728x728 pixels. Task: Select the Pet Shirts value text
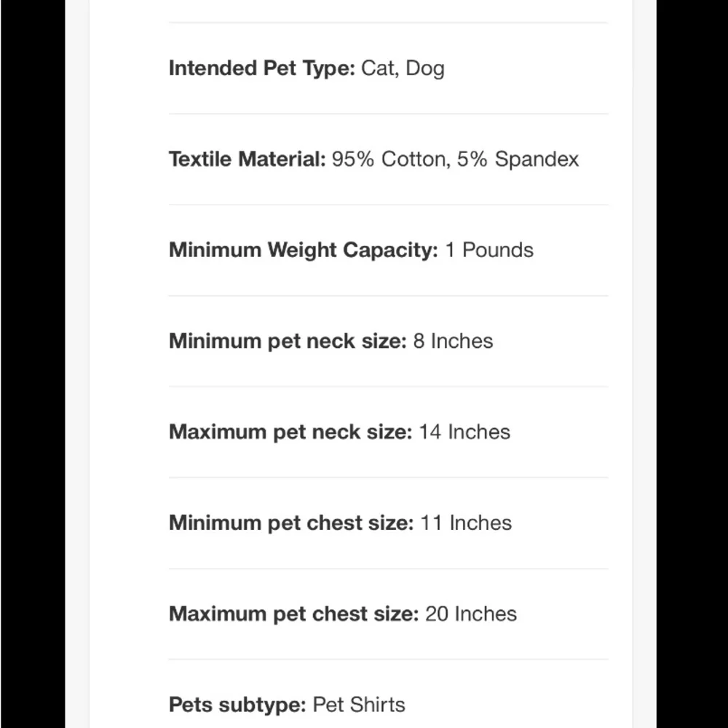(x=359, y=705)
